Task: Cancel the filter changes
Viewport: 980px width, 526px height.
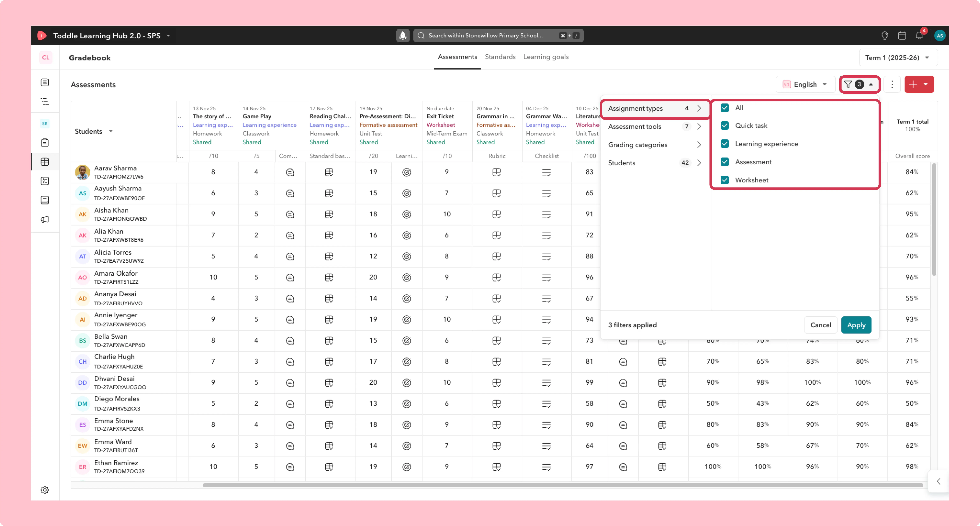Action: tap(821, 325)
